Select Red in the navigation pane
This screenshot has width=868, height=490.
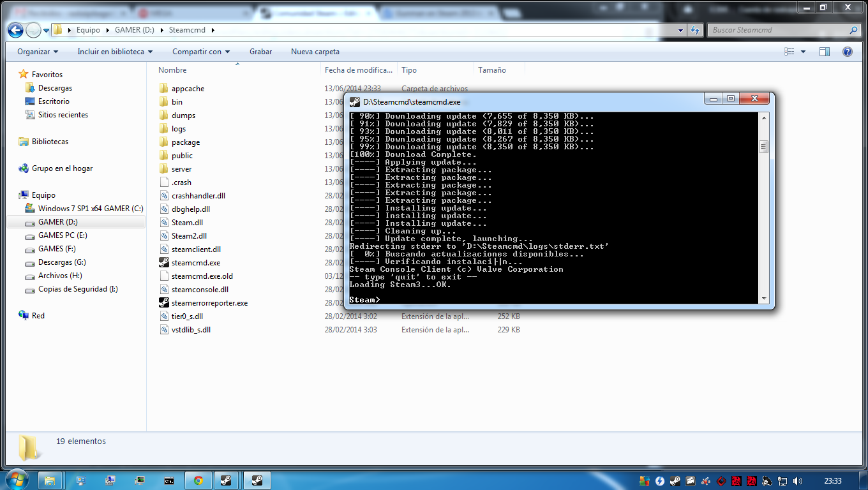click(38, 316)
